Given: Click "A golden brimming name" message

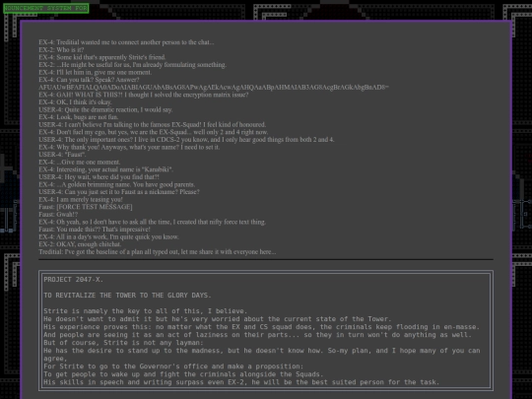Looking at the screenshot, I should [117, 184].
